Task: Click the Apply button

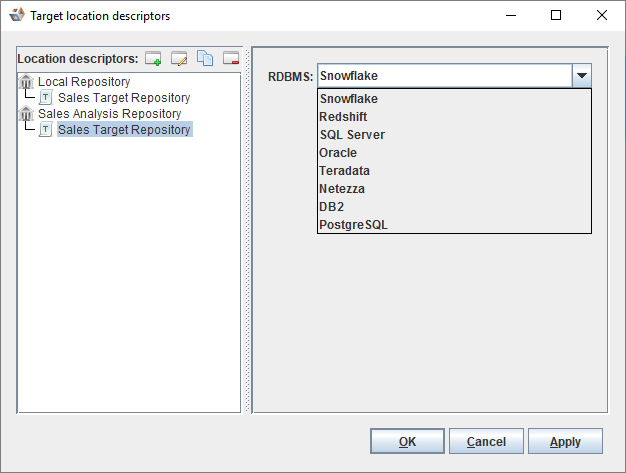Action: 565,441
